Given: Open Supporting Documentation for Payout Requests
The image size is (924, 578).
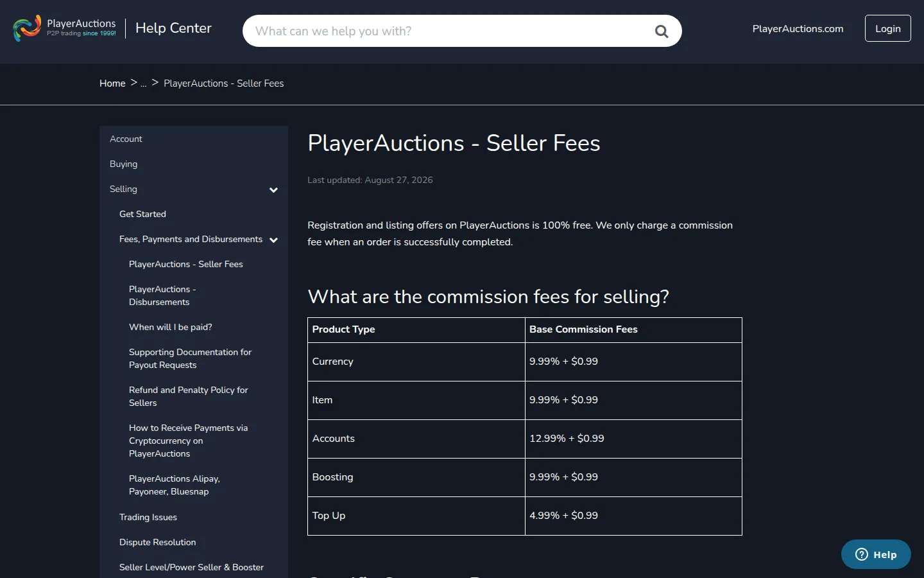Looking at the screenshot, I should 190,358.
